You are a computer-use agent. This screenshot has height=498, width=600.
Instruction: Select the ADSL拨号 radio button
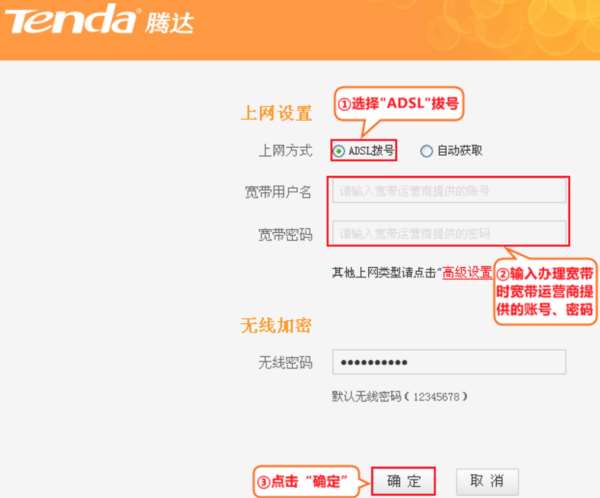pyautogui.click(x=339, y=151)
